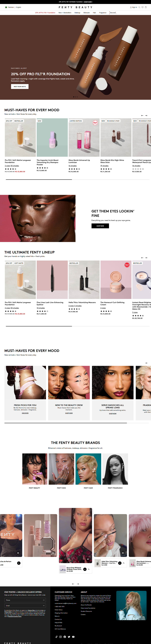151x644 pixels.
Task: Add Hella Thicc Mascara with plus icon
Action: 120,563
